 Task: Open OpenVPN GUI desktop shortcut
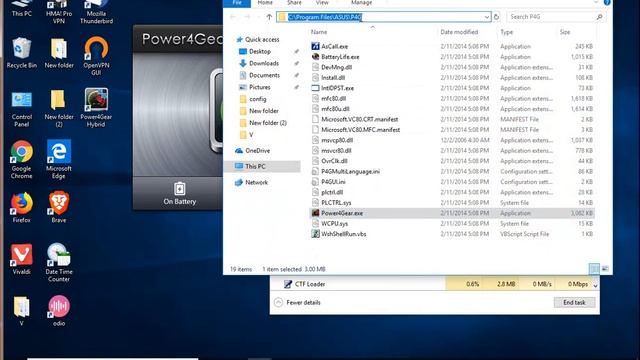pyautogui.click(x=96, y=56)
